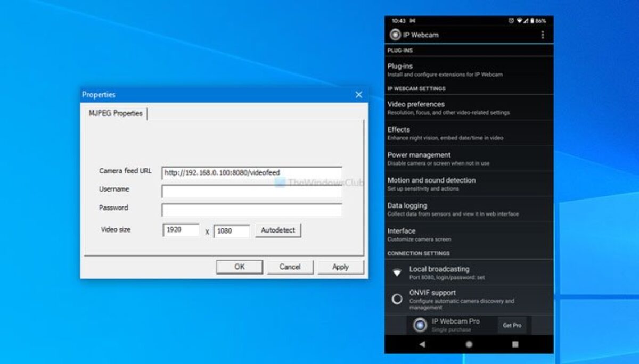The image size is (639, 364).
Task: Tap the Android recent apps square
Action: [x=515, y=344]
